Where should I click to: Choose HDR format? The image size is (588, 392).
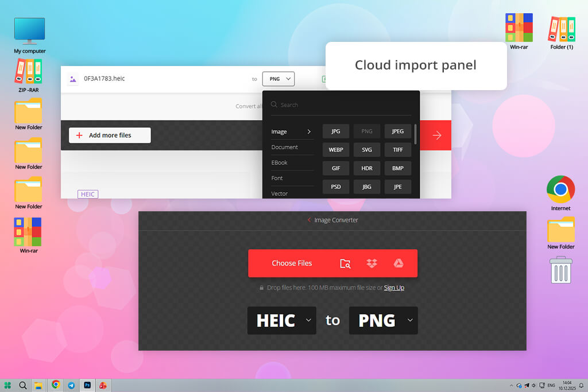(367, 168)
